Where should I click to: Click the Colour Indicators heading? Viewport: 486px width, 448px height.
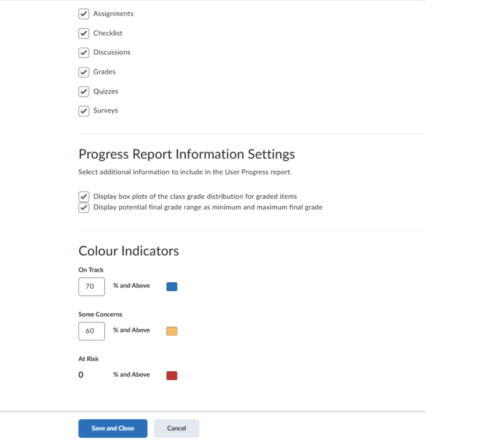129,251
